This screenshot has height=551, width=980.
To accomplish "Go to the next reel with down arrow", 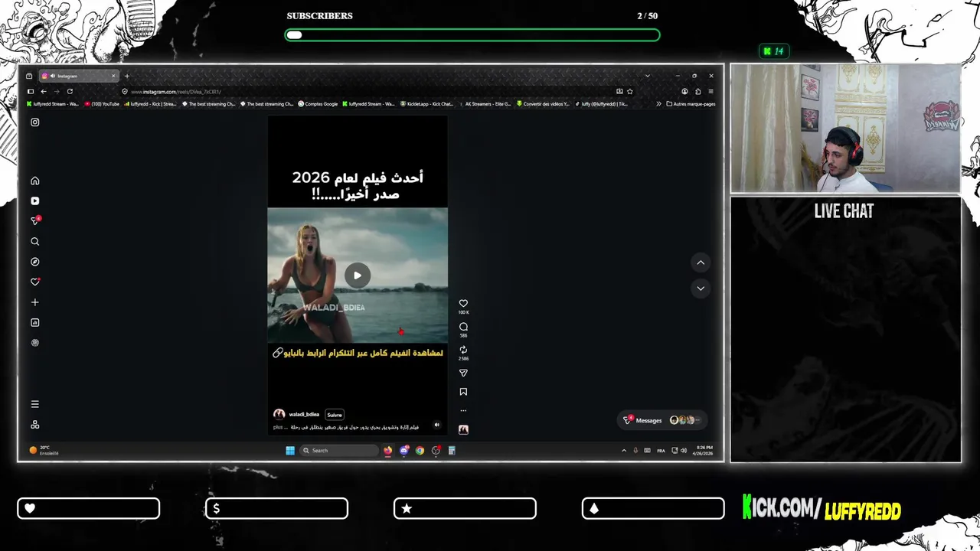I will 701,289.
